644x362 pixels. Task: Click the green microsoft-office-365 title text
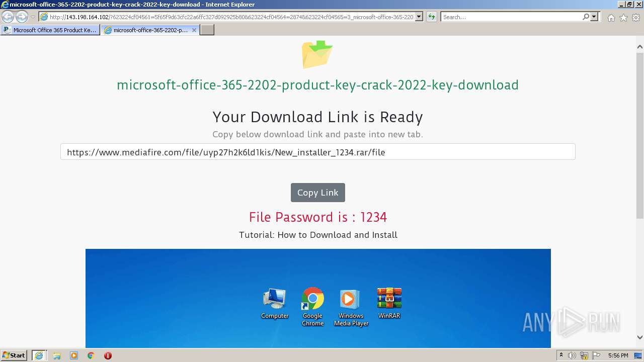(317, 85)
